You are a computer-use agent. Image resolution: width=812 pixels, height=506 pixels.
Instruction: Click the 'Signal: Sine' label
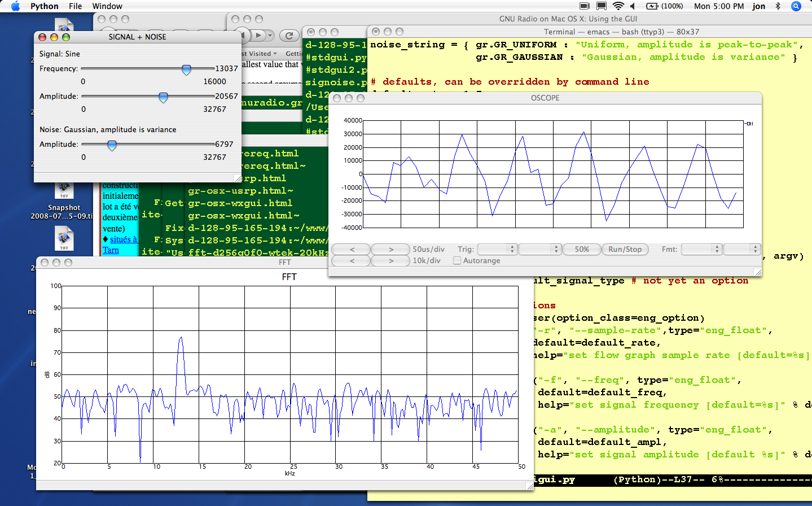pyautogui.click(x=60, y=54)
